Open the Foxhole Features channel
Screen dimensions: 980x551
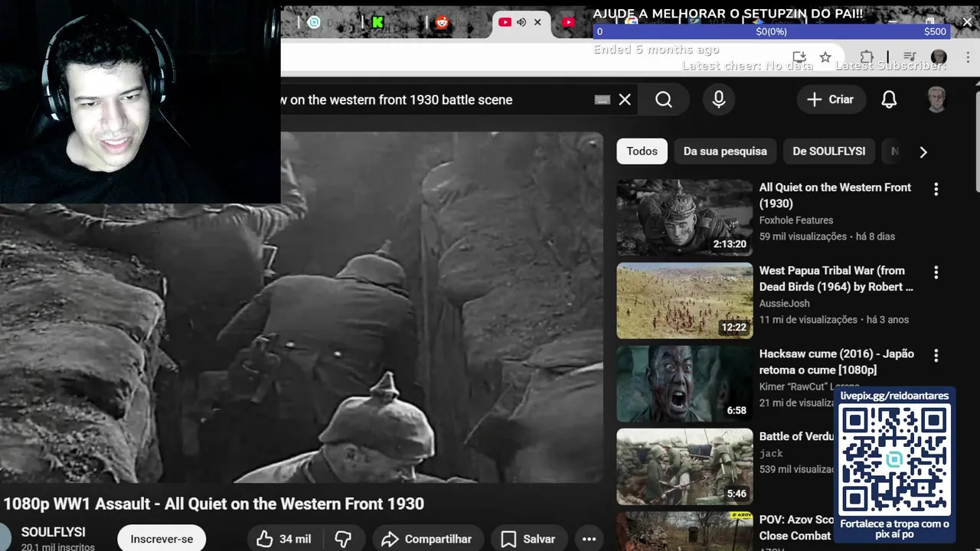coord(795,220)
